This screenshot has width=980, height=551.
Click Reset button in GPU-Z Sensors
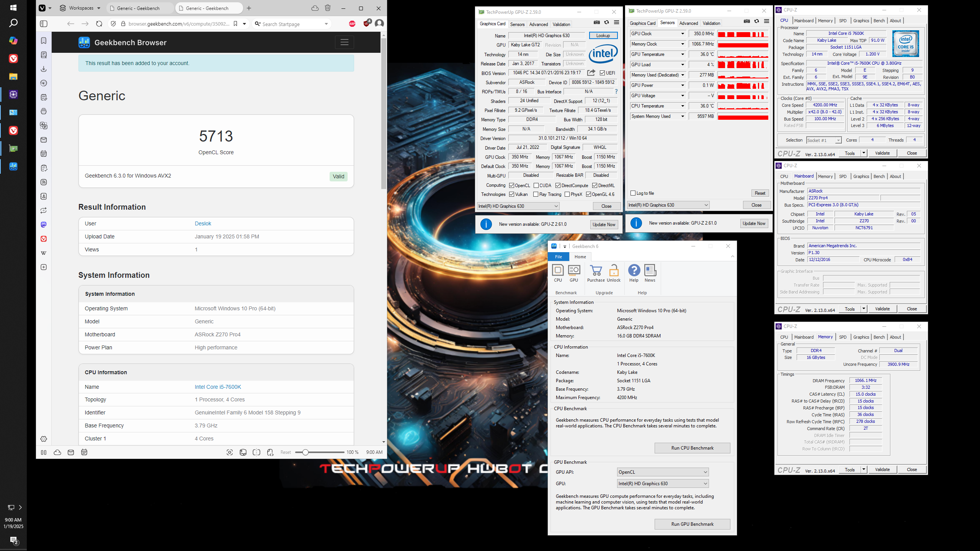point(760,193)
